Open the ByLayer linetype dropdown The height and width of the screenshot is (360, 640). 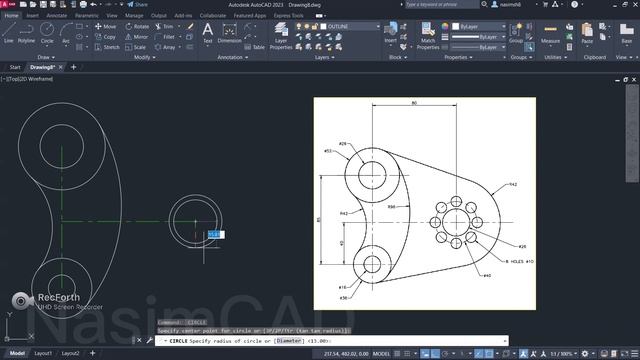click(x=504, y=47)
